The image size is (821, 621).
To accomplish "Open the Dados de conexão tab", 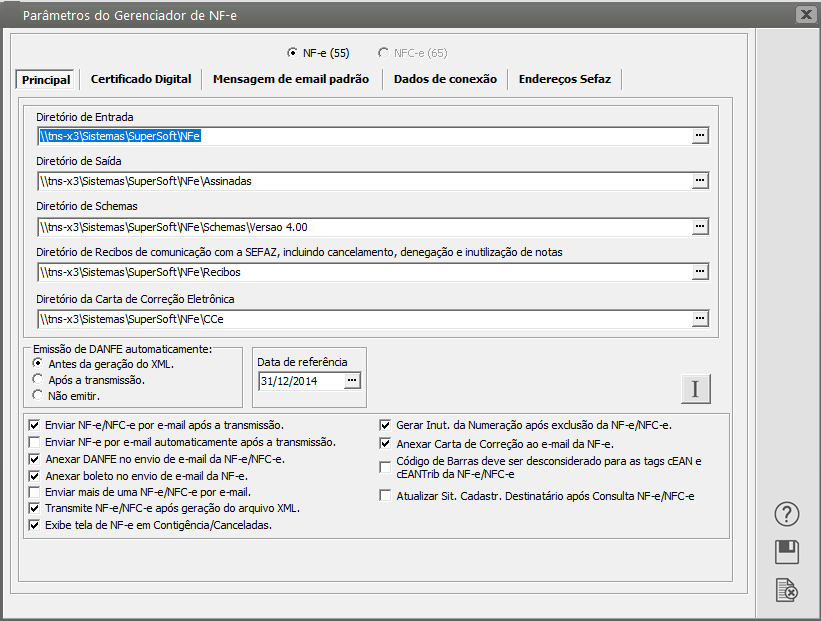I will (445, 79).
